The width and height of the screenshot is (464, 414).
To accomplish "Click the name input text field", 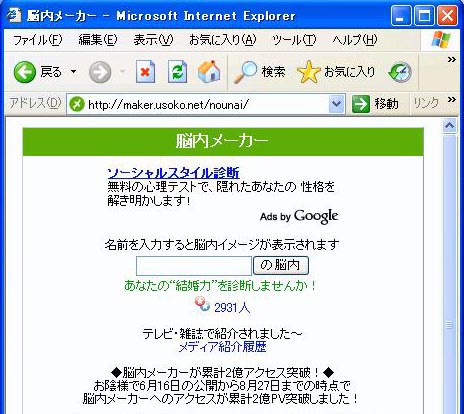I will click(194, 266).
